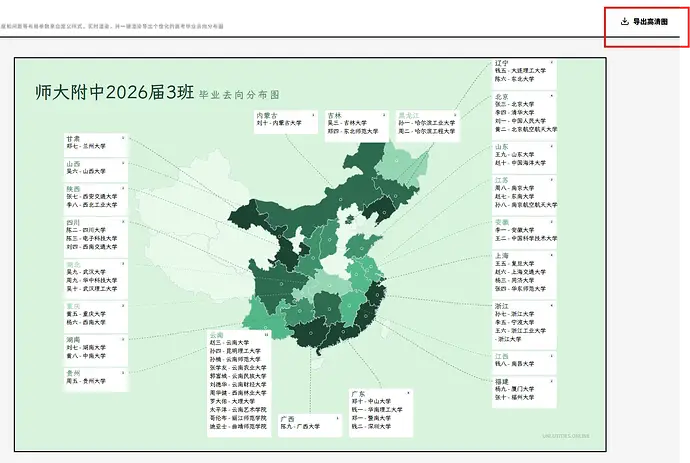Click the map title 师大附中2026届3班
690x463 pixels.
tap(114, 92)
